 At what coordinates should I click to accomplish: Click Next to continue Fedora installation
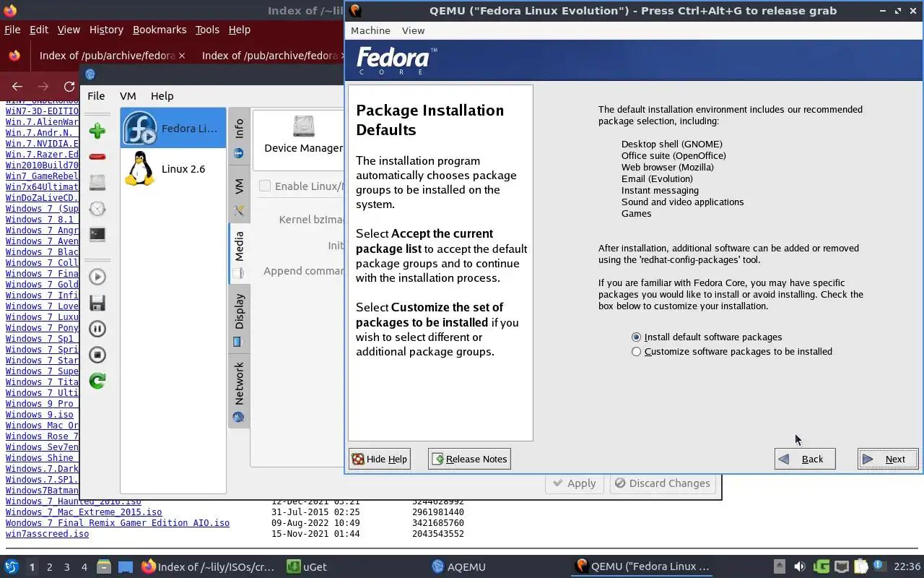pos(888,459)
